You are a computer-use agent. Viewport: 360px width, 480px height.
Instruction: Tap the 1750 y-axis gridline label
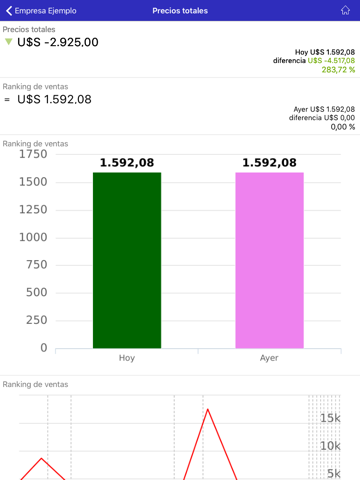[x=33, y=154]
